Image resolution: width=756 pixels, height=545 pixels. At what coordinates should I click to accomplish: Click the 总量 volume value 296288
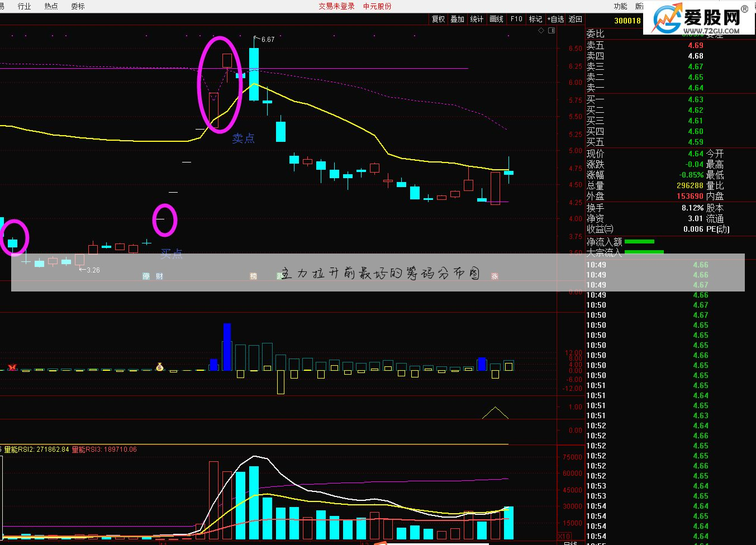(690, 185)
